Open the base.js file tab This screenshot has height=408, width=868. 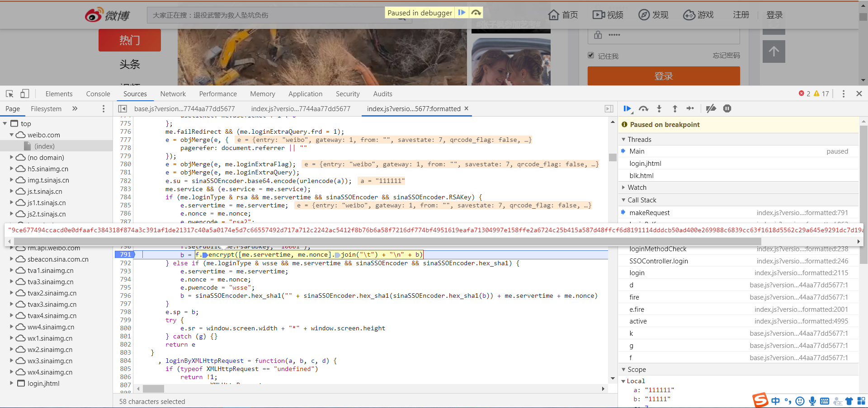click(184, 108)
